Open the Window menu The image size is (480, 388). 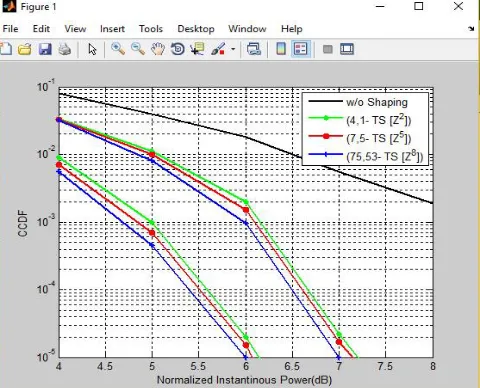click(x=247, y=29)
